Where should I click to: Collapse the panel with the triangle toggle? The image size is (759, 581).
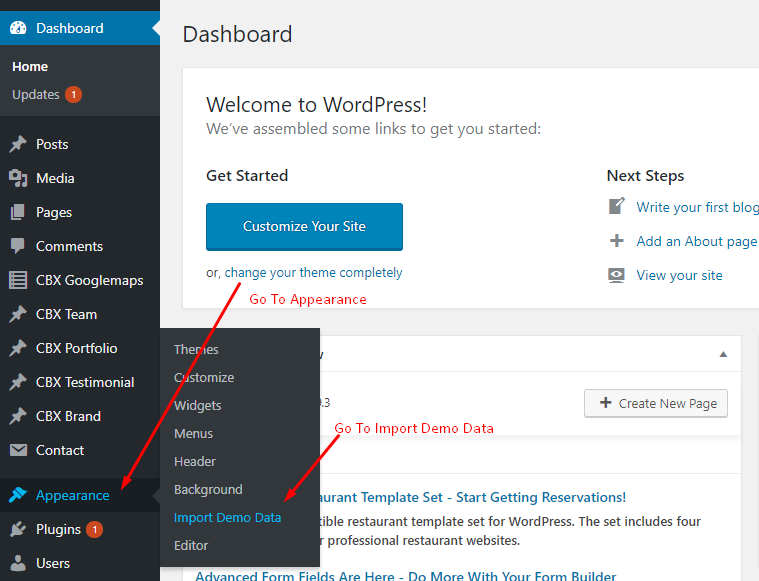pyautogui.click(x=723, y=354)
